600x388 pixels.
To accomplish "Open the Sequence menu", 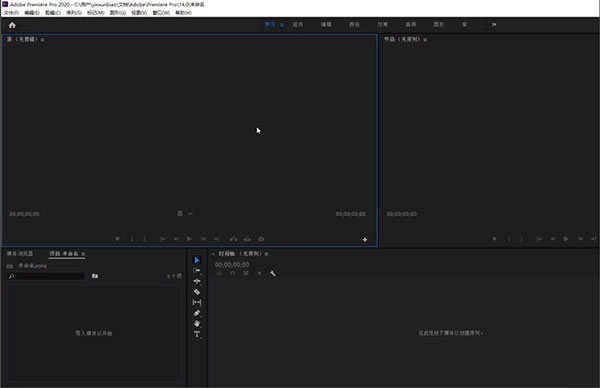I will [x=74, y=13].
